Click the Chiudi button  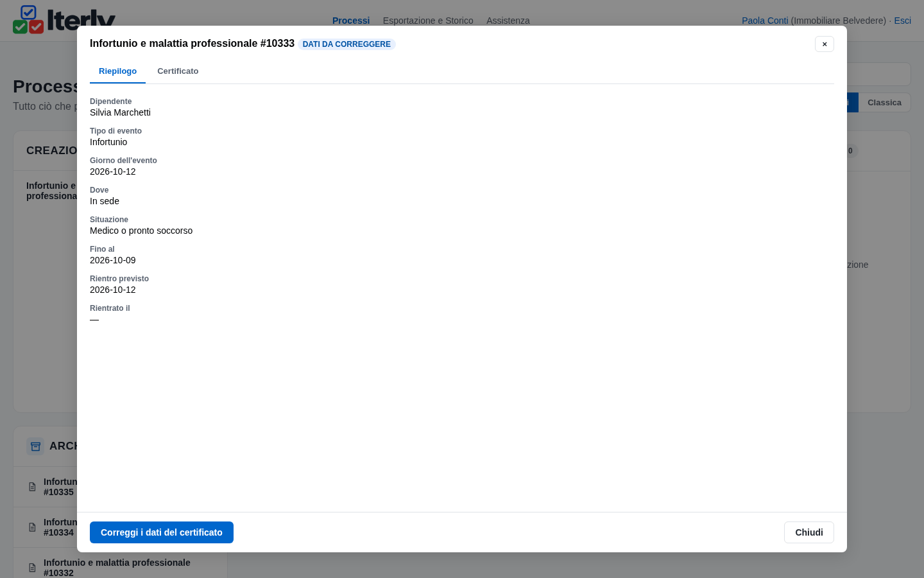tap(809, 532)
